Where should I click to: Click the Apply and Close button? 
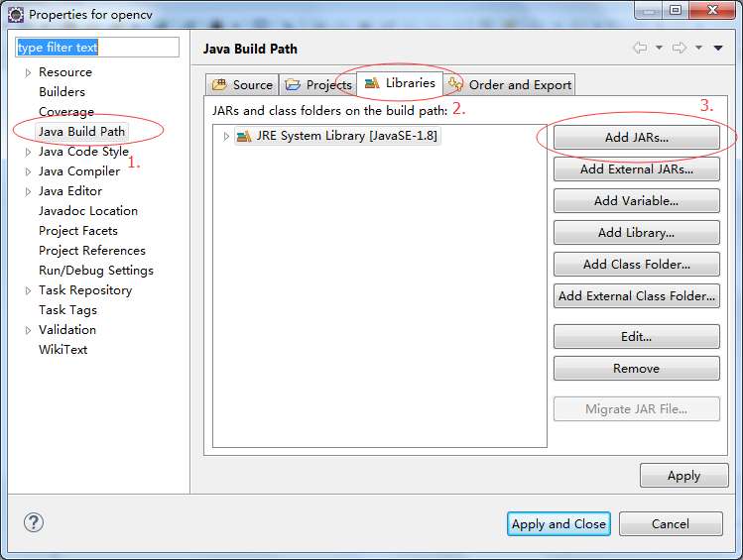click(x=558, y=524)
